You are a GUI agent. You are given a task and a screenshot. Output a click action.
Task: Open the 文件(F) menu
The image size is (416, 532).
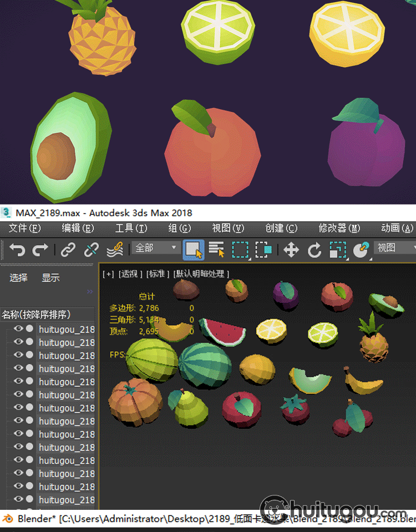click(25, 228)
